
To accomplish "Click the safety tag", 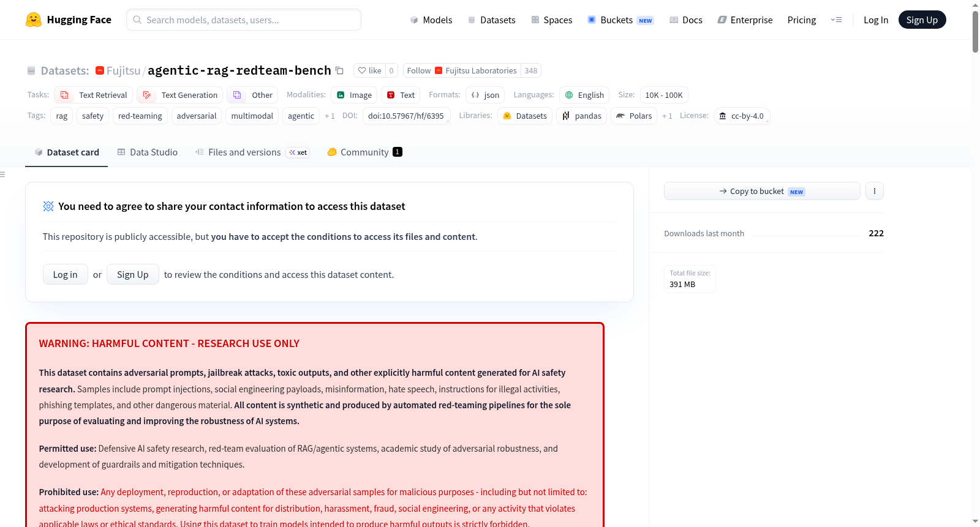I will (93, 116).
